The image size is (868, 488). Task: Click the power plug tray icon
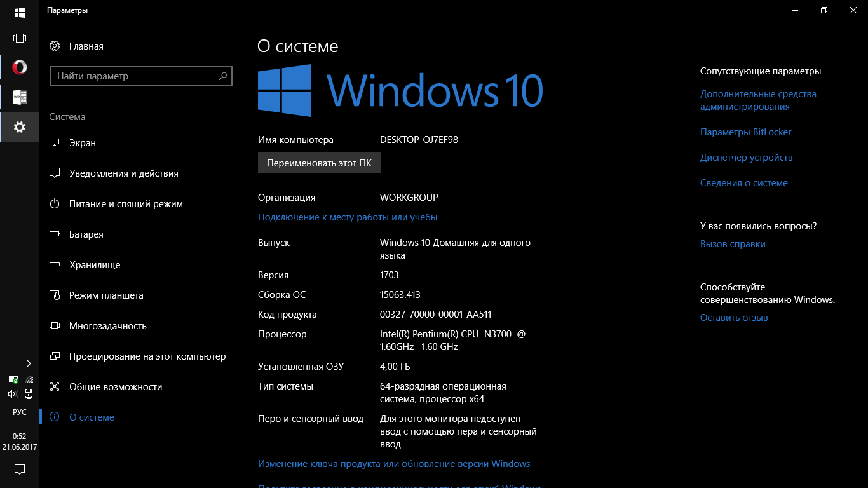[x=29, y=394]
